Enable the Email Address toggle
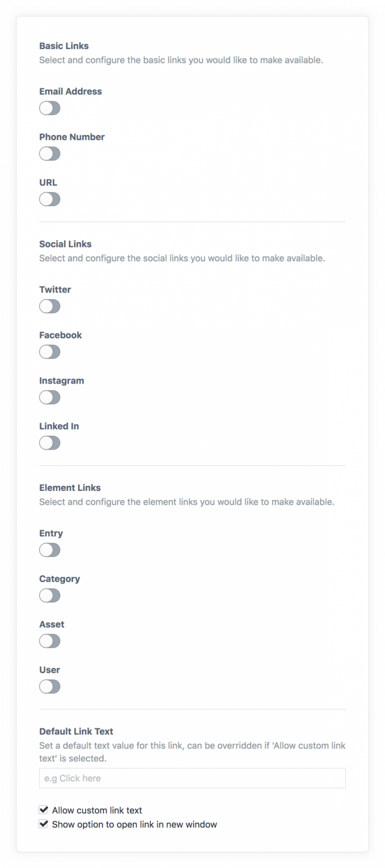This screenshot has height=868, width=385. [x=50, y=108]
